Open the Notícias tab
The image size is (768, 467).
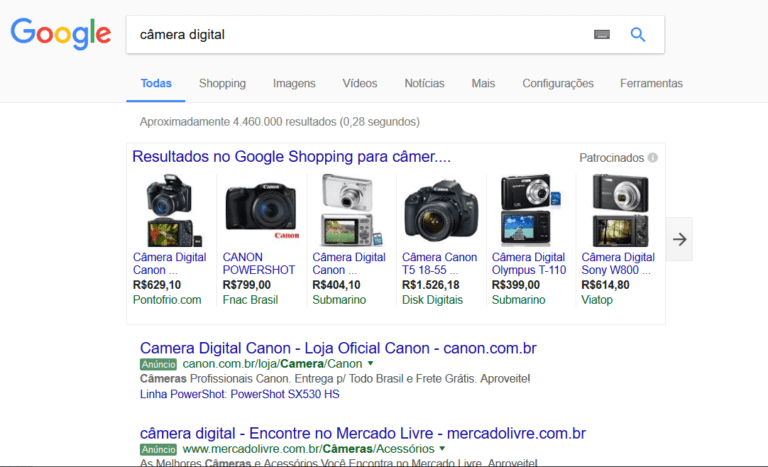[x=424, y=83]
